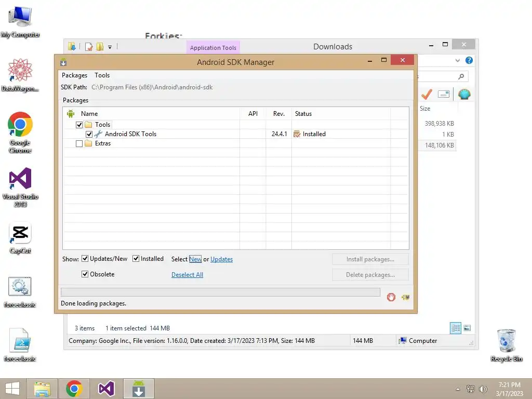This screenshot has width=532, height=399.
Task: Open Visual Studio 2013 desktop shortcut
Action: (20, 187)
